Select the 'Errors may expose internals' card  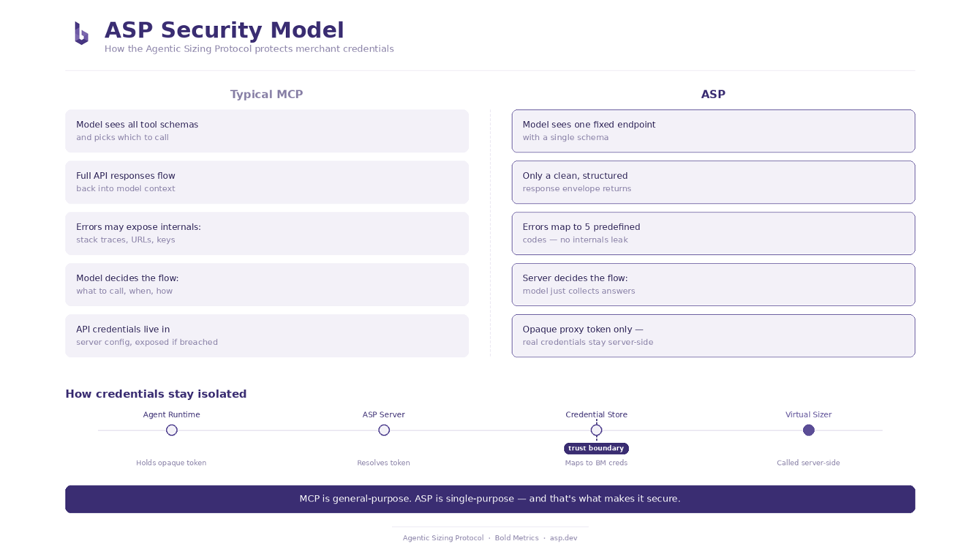pyautogui.click(x=267, y=233)
